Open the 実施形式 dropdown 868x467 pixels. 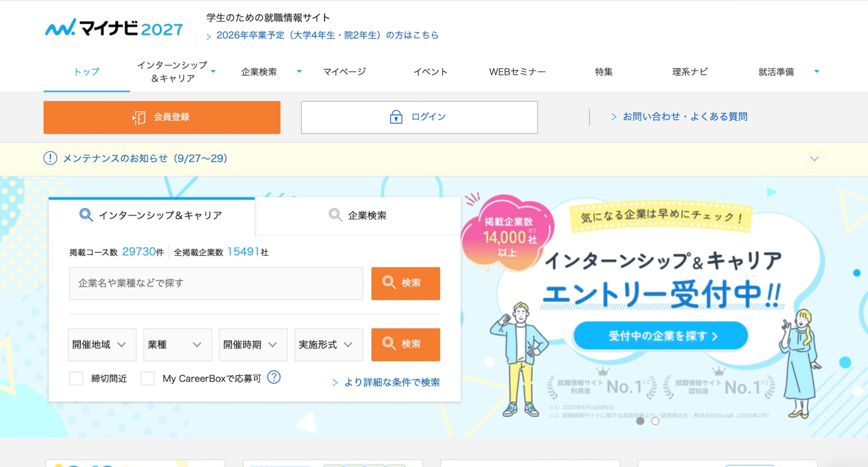tap(328, 345)
